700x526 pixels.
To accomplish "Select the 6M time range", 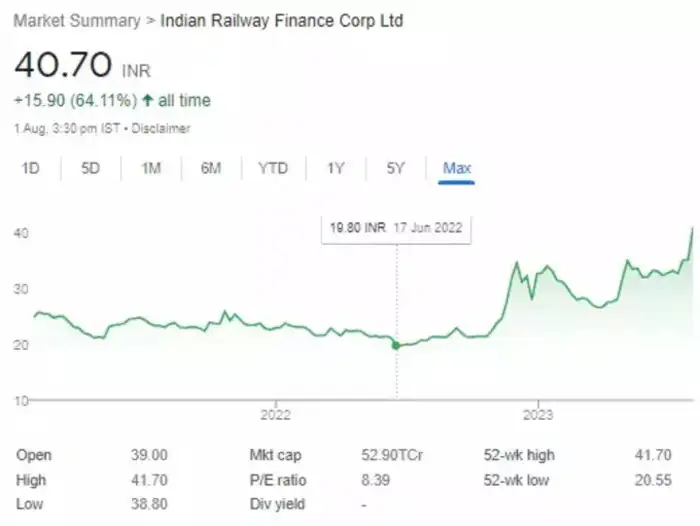I will tap(210, 168).
